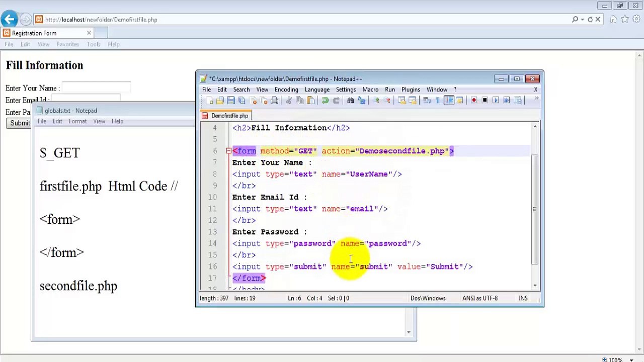Click the ANSI as UTF-8 status bar entry
The width and height of the screenshot is (644, 362).
pyautogui.click(x=480, y=298)
